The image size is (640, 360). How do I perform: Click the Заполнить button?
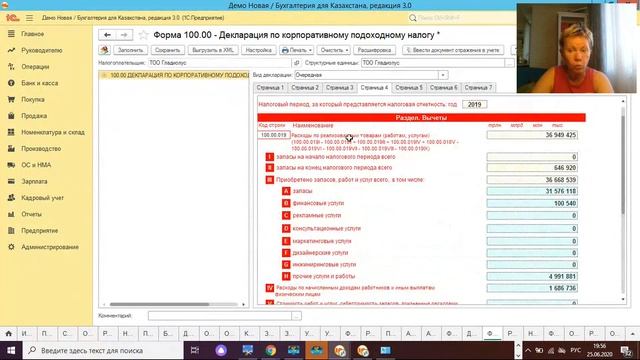point(131,50)
